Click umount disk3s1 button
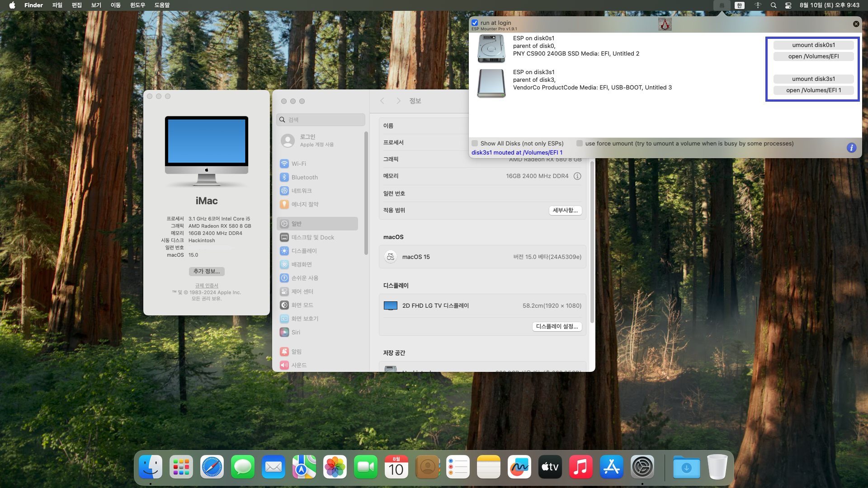The height and width of the screenshot is (488, 868). click(813, 79)
